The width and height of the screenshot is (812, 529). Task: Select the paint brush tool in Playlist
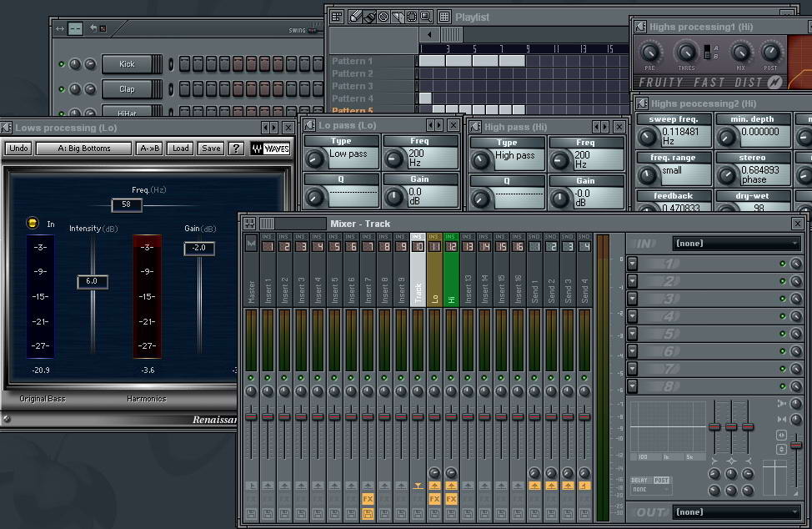(369, 17)
